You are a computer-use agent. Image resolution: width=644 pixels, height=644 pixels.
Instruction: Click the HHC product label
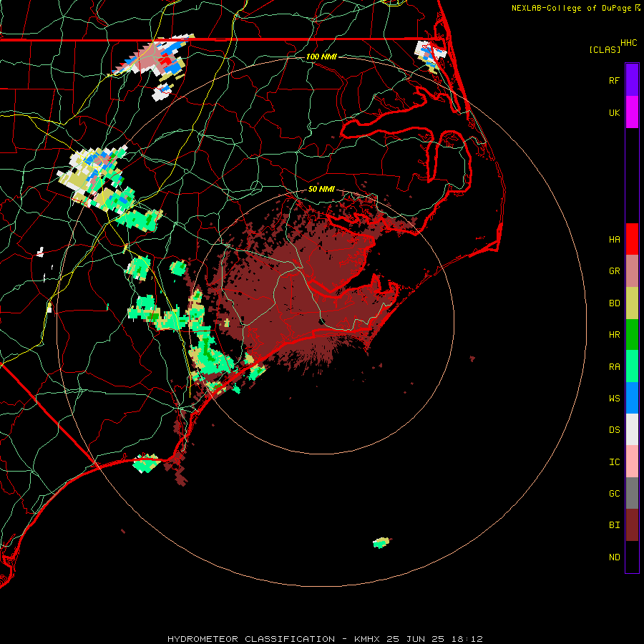(x=629, y=43)
